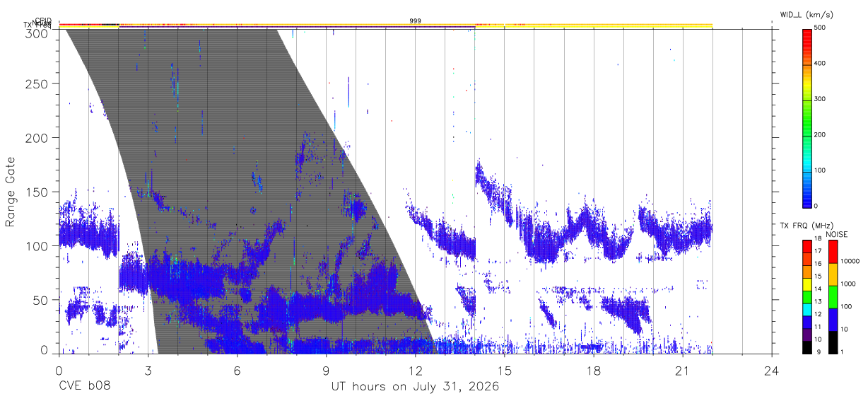Click the 1000 label in NOISE legend
868x401 pixels.
click(x=848, y=284)
